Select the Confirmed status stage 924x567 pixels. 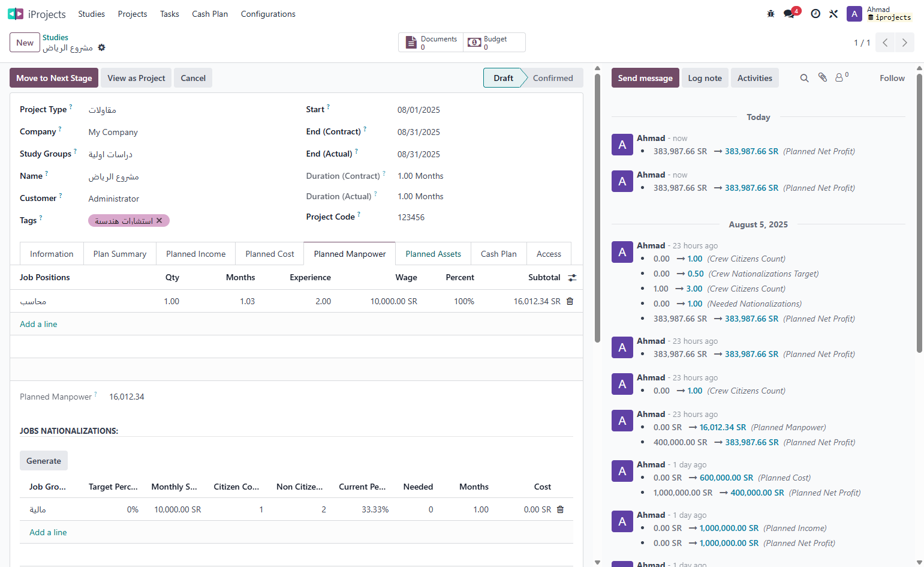coord(553,78)
